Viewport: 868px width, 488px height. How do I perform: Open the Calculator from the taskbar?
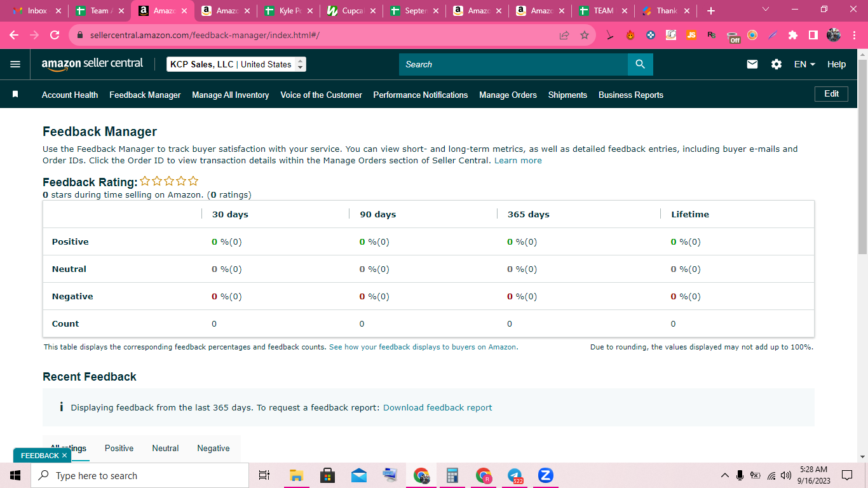point(452,475)
